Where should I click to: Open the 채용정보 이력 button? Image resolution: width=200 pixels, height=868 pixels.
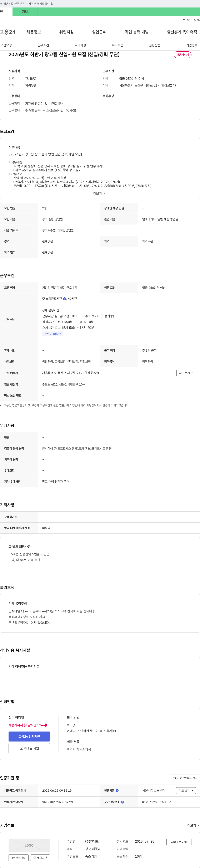179,842
